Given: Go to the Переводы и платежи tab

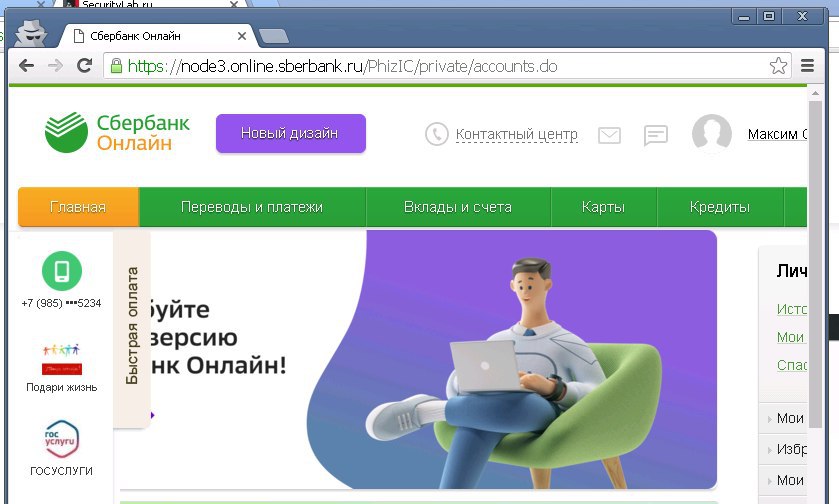Looking at the screenshot, I should tap(252, 207).
